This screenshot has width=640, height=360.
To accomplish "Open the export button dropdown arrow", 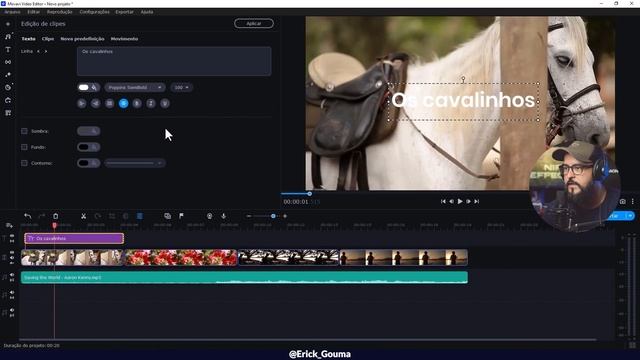I will (x=630, y=216).
